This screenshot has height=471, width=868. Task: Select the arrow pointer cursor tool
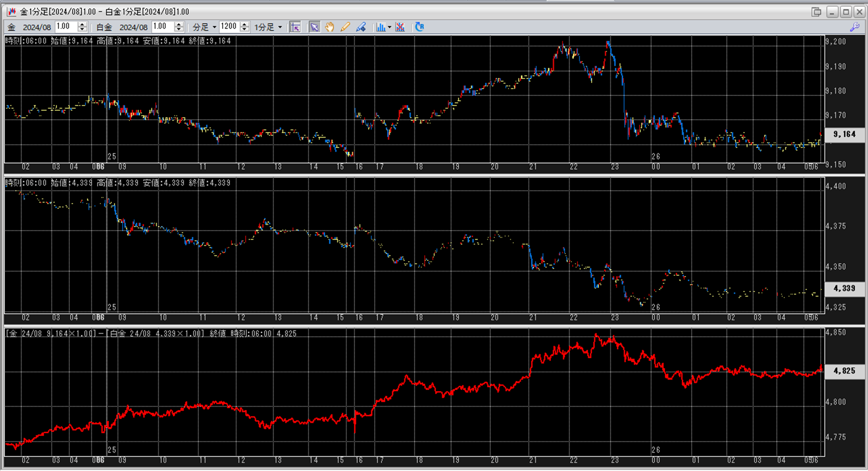[314, 27]
